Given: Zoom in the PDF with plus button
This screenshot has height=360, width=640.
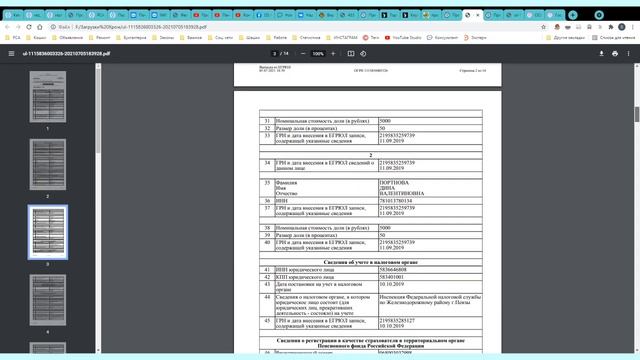Looking at the screenshot, I should (x=333, y=53).
